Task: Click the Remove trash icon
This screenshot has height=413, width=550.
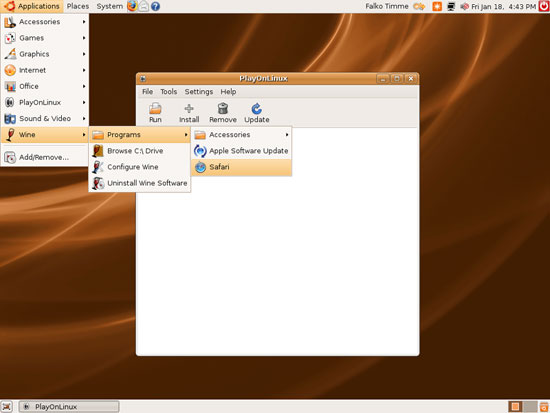Action: (x=223, y=108)
